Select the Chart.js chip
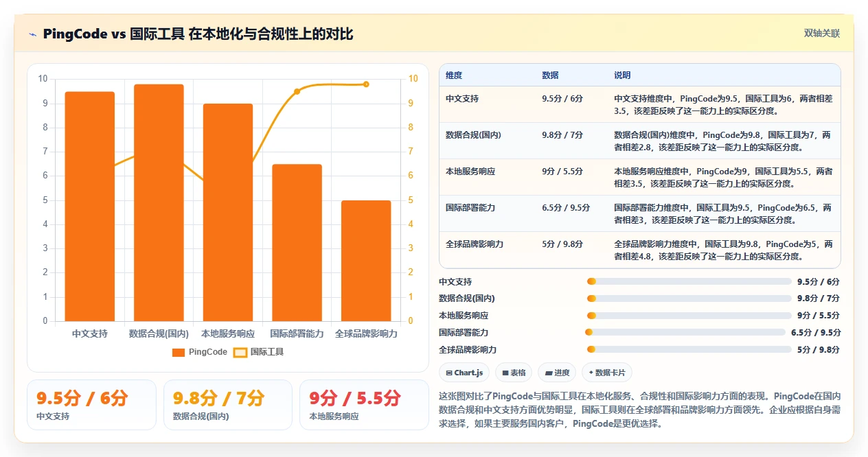The width and height of the screenshot is (868, 457). [x=464, y=373]
